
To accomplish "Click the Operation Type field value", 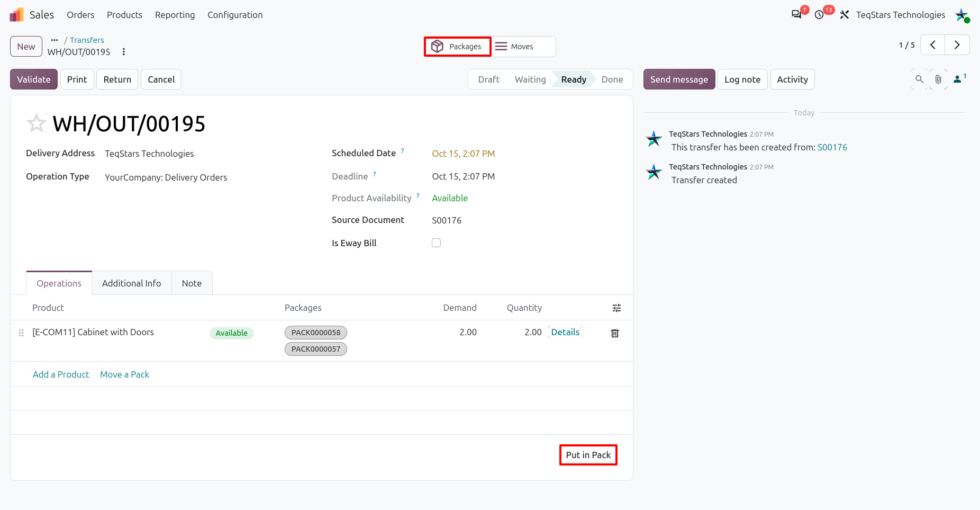I will click(166, 177).
